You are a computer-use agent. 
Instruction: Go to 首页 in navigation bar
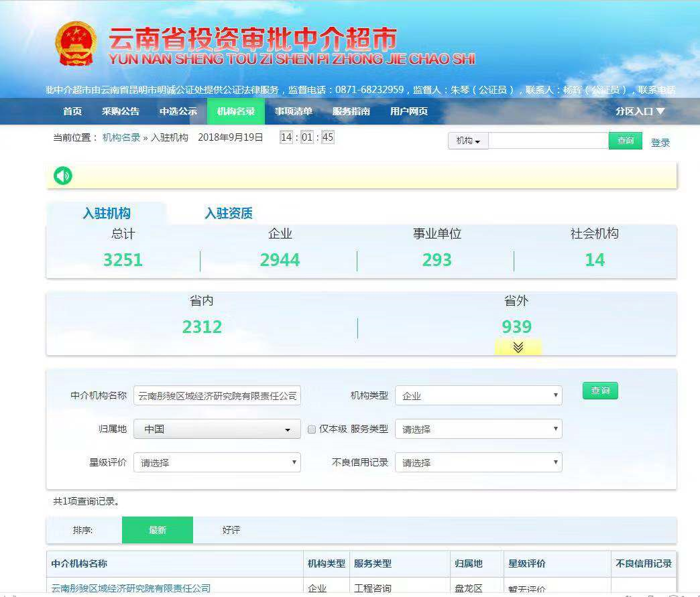(72, 111)
